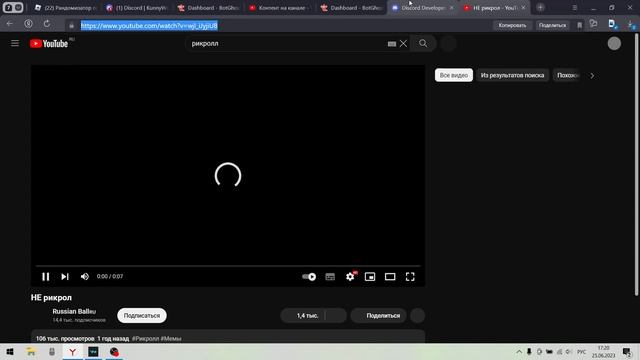Screen dimensions: 640x360
Task: Open the Russian Ball channel link
Action: [x=74, y=311]
